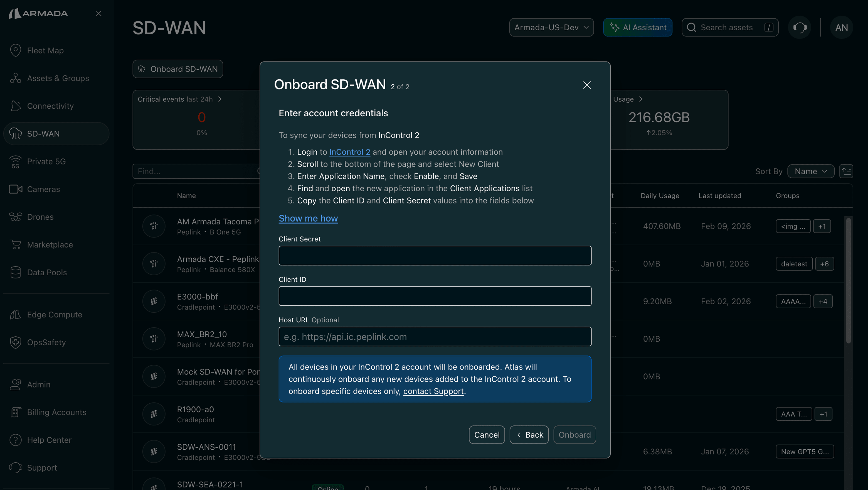
Task: Click the OpsSafety shield icon
Action: coord(16,342)
